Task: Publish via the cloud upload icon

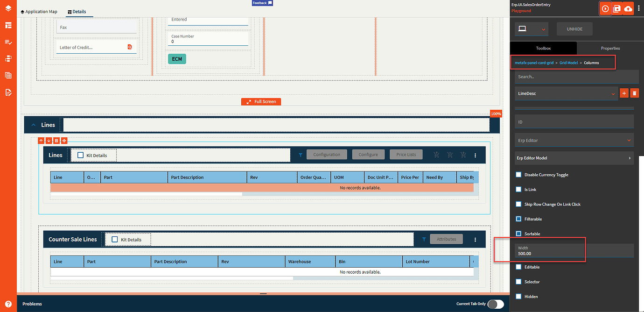Action: click(628, 8)
